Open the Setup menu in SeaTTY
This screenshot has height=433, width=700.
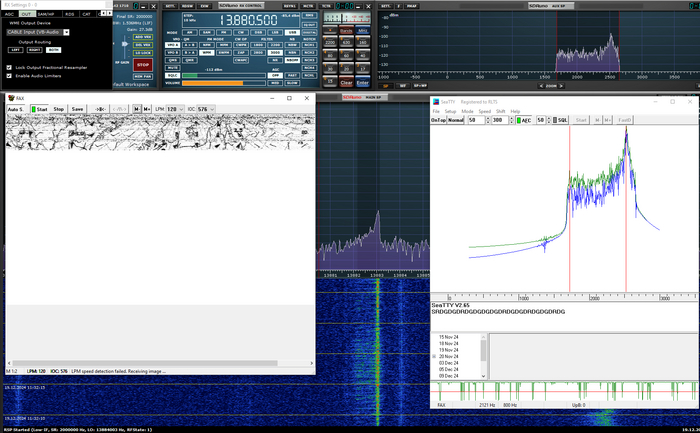click(450, 111)
